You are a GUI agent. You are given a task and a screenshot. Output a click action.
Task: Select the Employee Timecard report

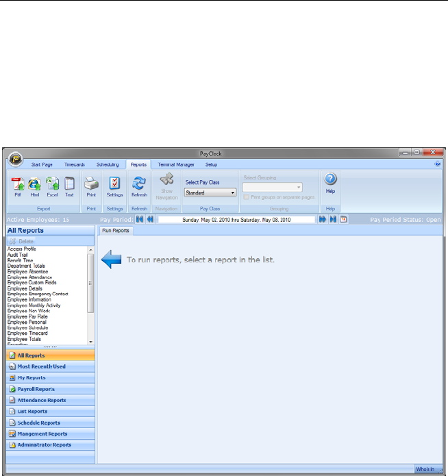[x=27, y=334]
